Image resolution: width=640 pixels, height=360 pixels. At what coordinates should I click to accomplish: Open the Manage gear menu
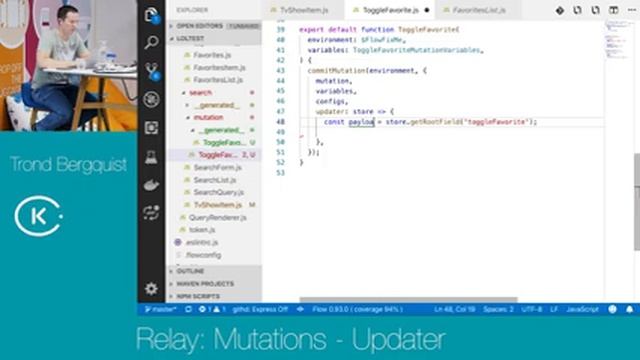click(151, 289)
